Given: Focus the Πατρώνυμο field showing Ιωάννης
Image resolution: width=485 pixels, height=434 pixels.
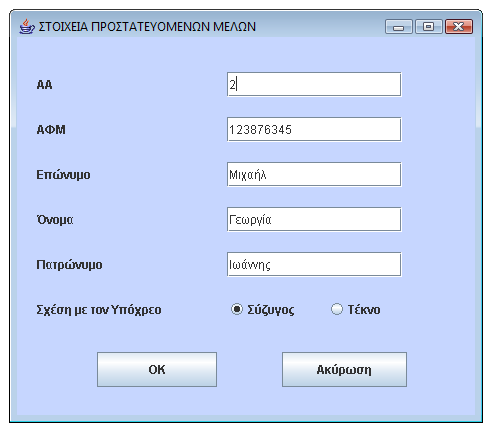Looking at the screenshot, I should coord(314,264).
